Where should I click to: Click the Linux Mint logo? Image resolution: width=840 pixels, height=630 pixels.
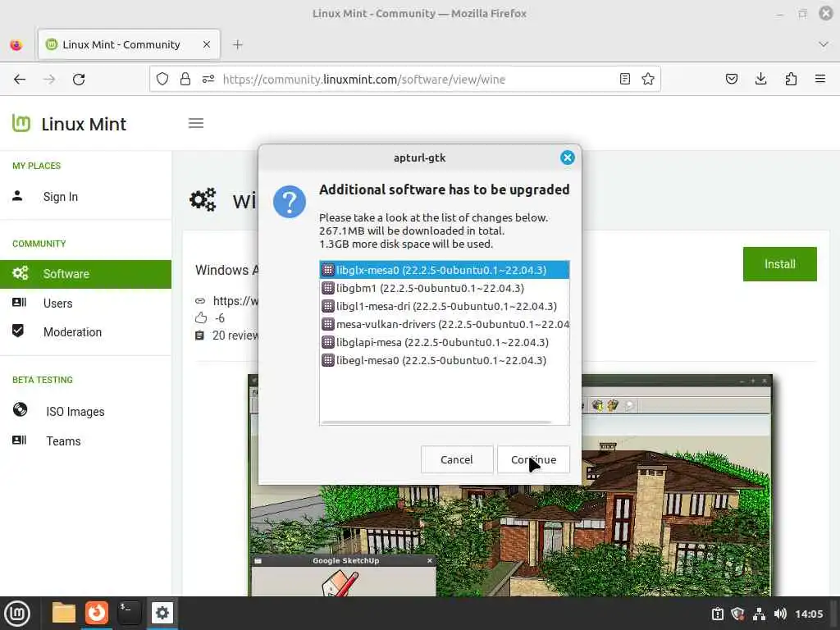coord(69,124)
